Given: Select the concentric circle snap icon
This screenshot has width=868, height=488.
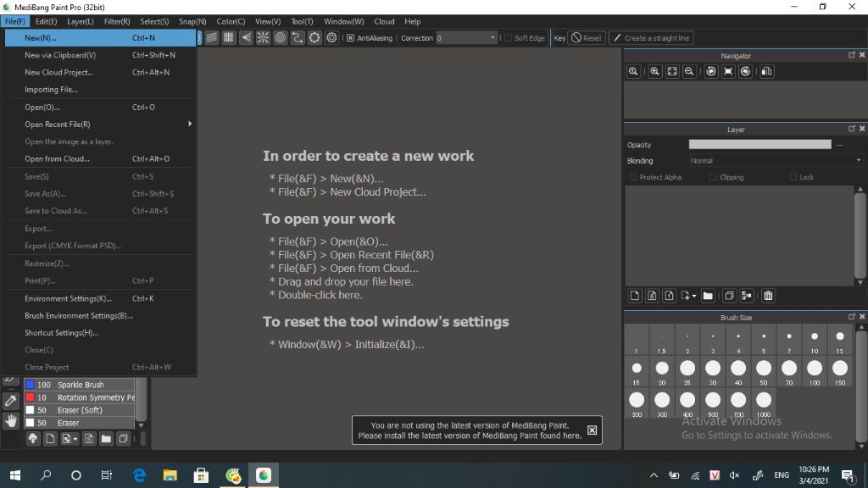Looking at the screenshot, I should 280,37.
